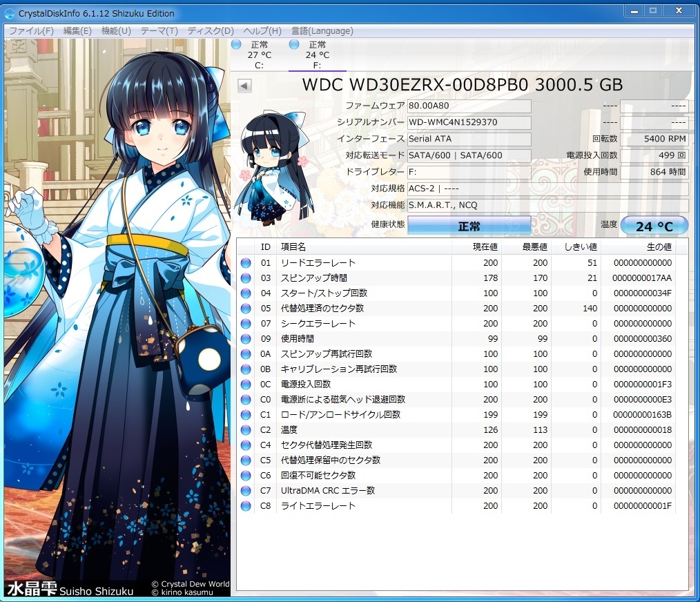Click the 正常 health status button
The image size is (700, 602).
tap(469, 226)
